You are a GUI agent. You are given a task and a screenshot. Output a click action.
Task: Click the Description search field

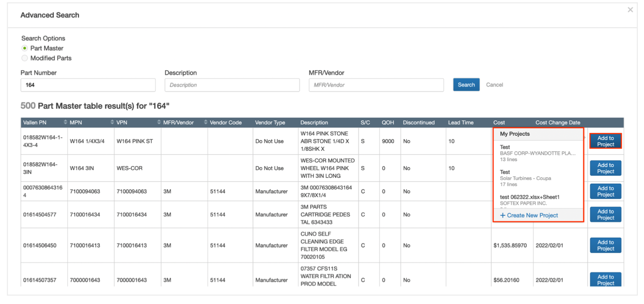pos(232,85)
